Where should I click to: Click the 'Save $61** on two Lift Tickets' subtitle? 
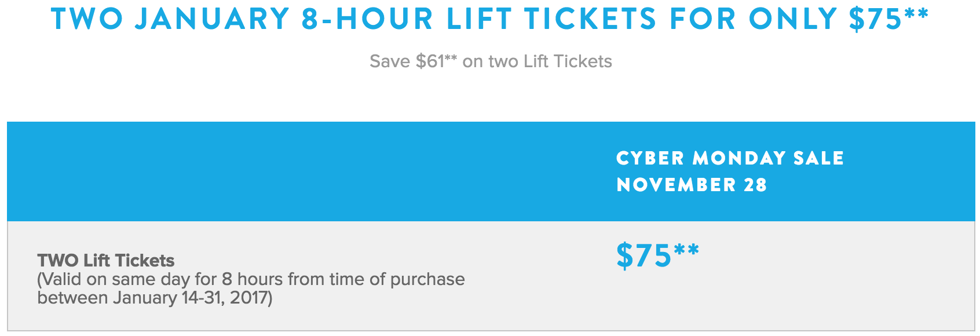[x=491, y=61]
